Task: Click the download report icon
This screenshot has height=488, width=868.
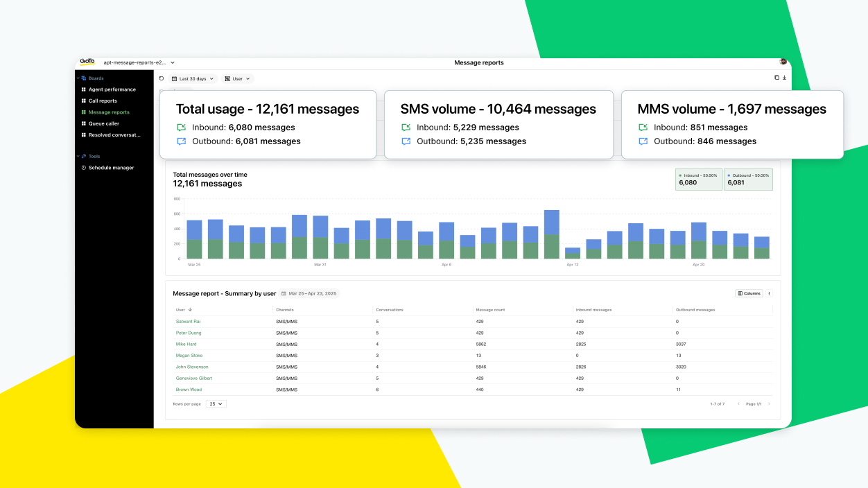Action: click(x=784, y=78)
